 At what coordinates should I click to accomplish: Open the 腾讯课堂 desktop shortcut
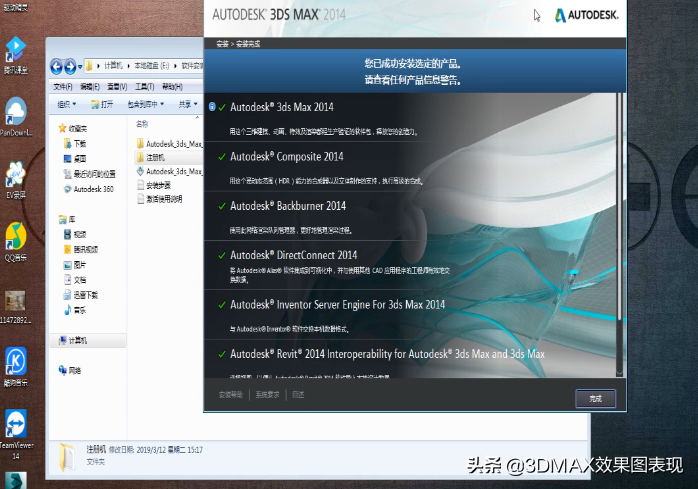(16, 55)
